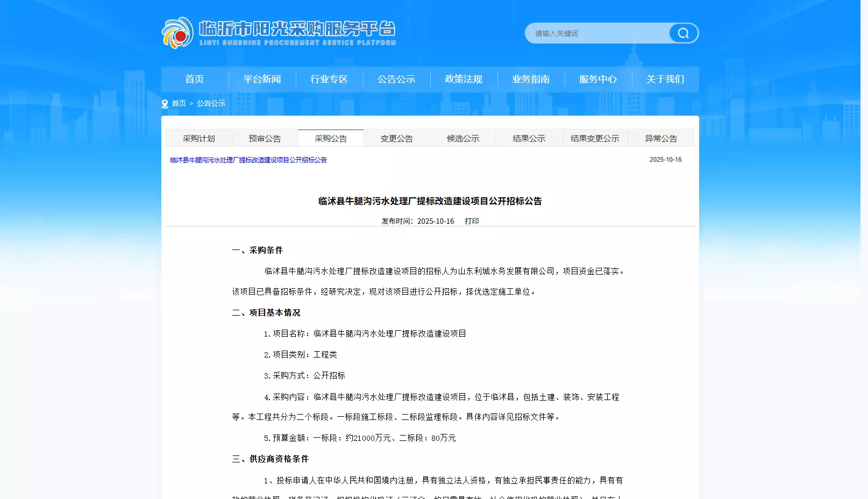
Task: Open the 行业专区 menu item
Action: point(329,79)
